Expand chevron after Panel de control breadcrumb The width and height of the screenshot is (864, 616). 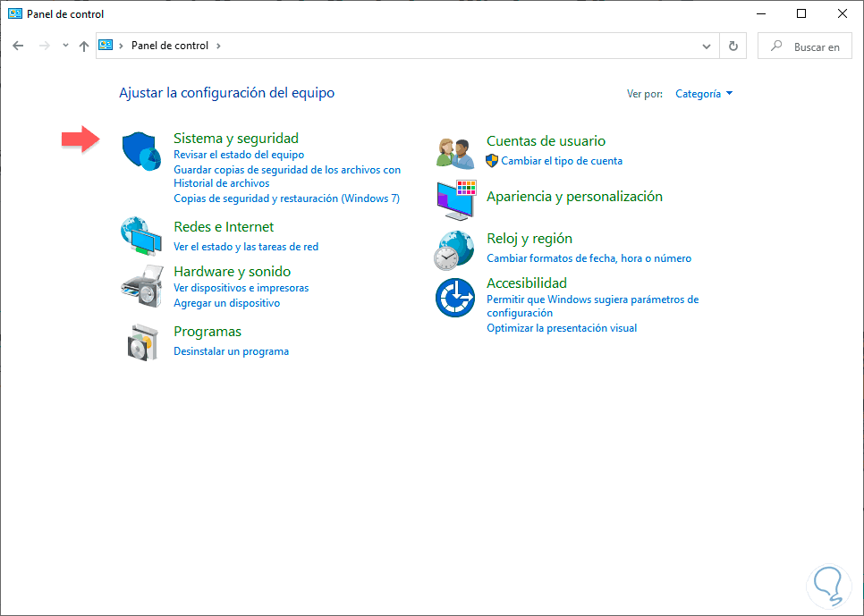(219, 46)
